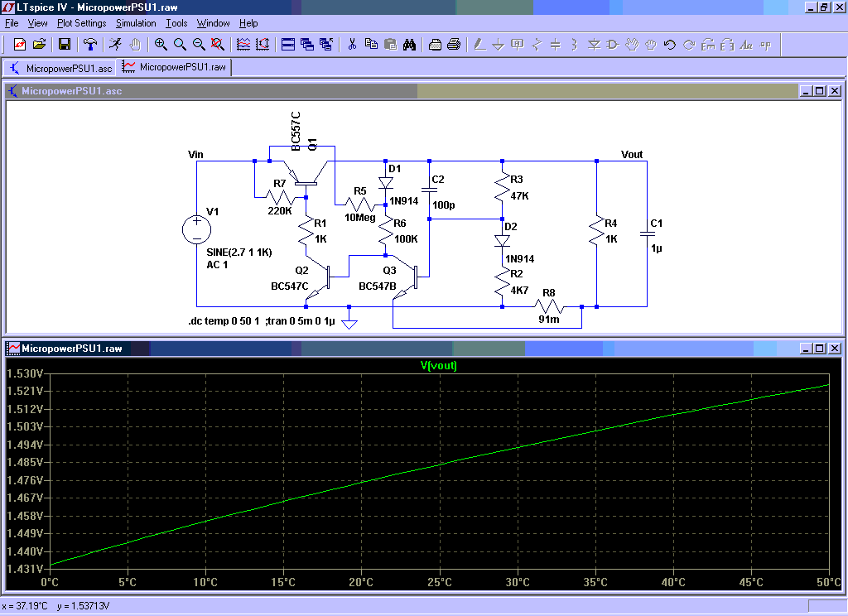Click the 25°C mark on the temperature axis
The image size is (848, 616).
click(x=439, y=582)
